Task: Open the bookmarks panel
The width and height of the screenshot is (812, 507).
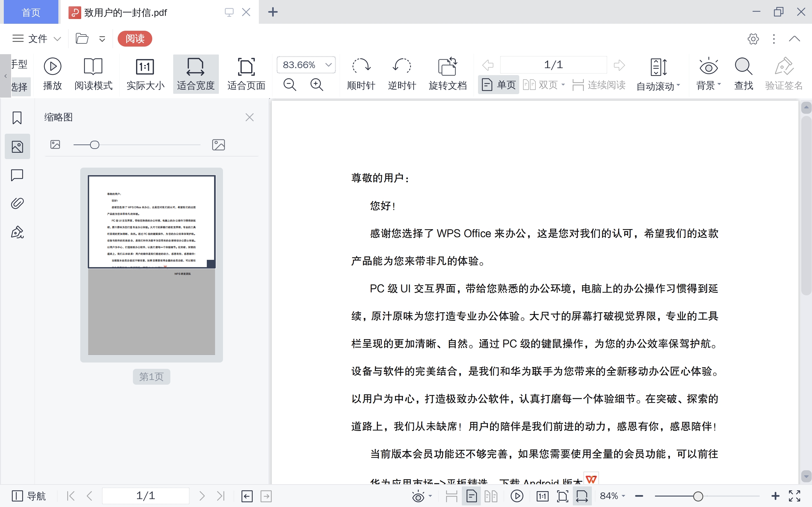Action: tap(17, 118)
